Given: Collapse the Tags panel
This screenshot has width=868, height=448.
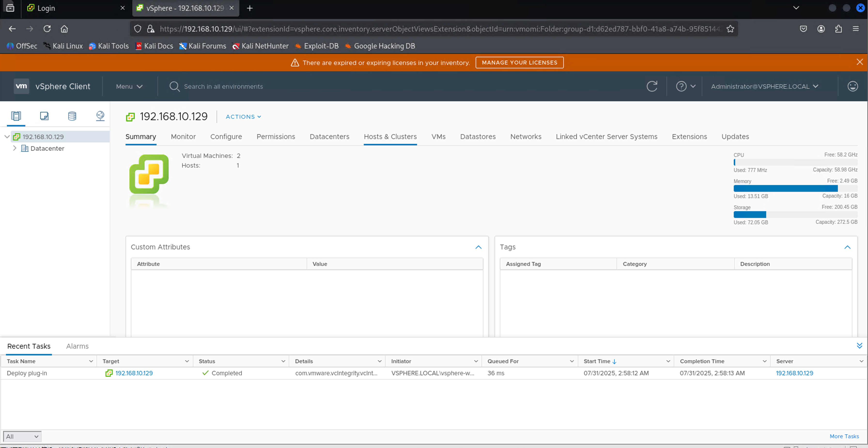Looking at the screenshot, I should tap(847, 247).
